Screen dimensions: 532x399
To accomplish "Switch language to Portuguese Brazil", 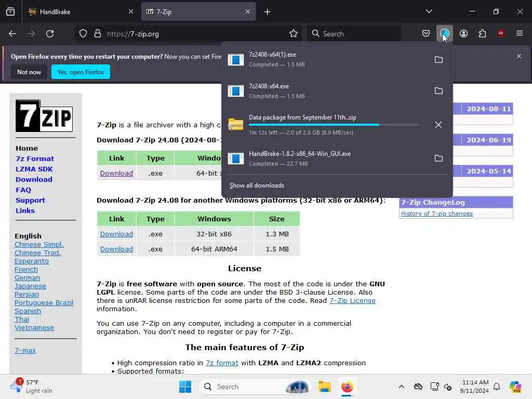I will point(44,303).
